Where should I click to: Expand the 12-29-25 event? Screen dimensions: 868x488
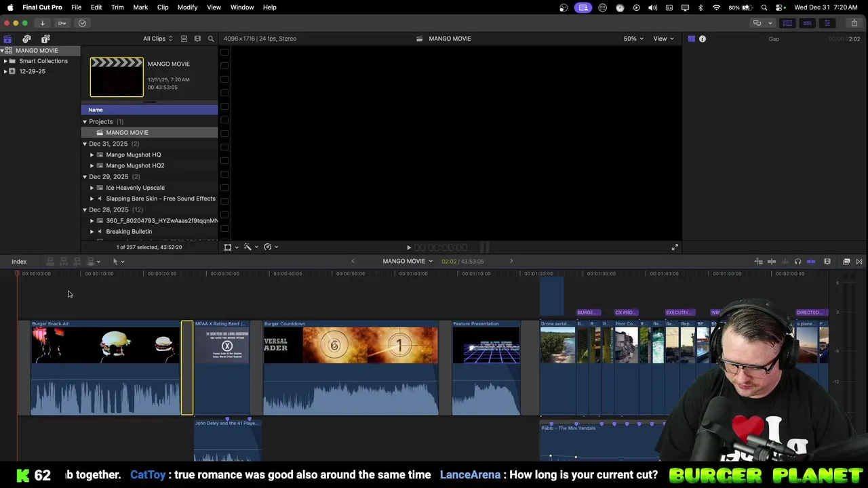[5, 71]
